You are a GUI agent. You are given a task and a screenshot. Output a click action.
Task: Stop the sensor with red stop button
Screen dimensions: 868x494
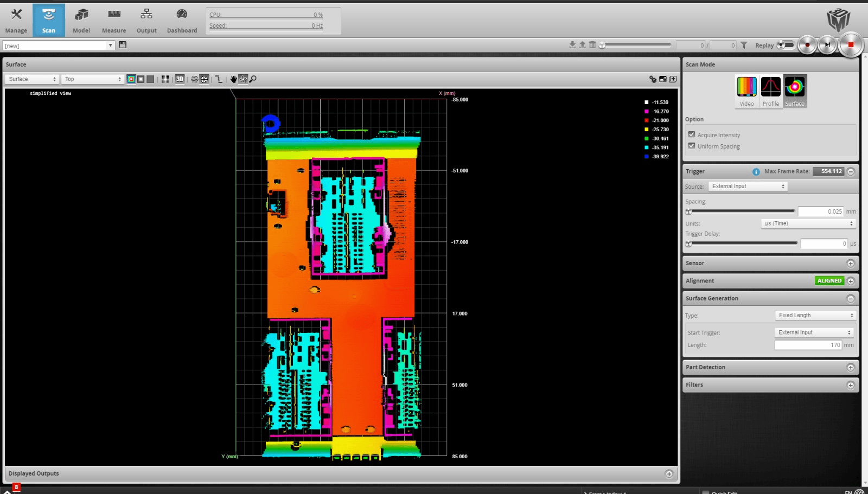click(851, 45)
